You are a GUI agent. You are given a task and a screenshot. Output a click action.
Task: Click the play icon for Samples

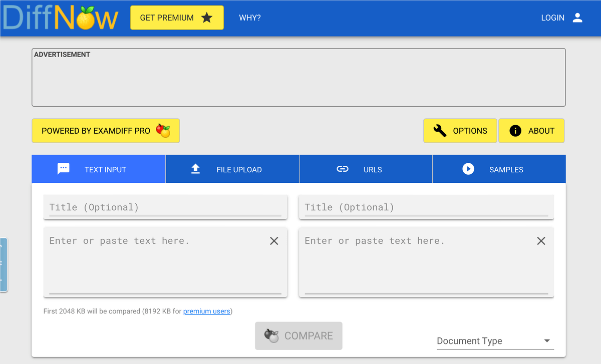468,169
